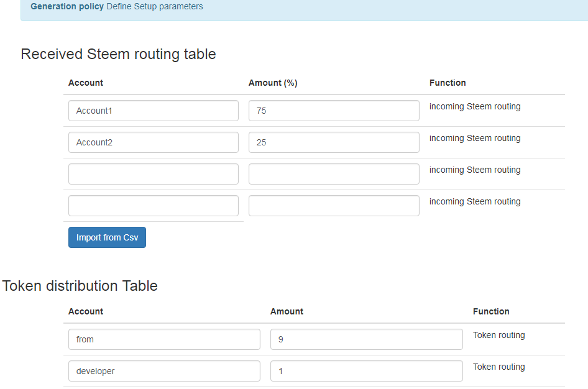Focus the token amount field containing 9
Viewport: 588px width, 389px height.
[x=366, y=339]
